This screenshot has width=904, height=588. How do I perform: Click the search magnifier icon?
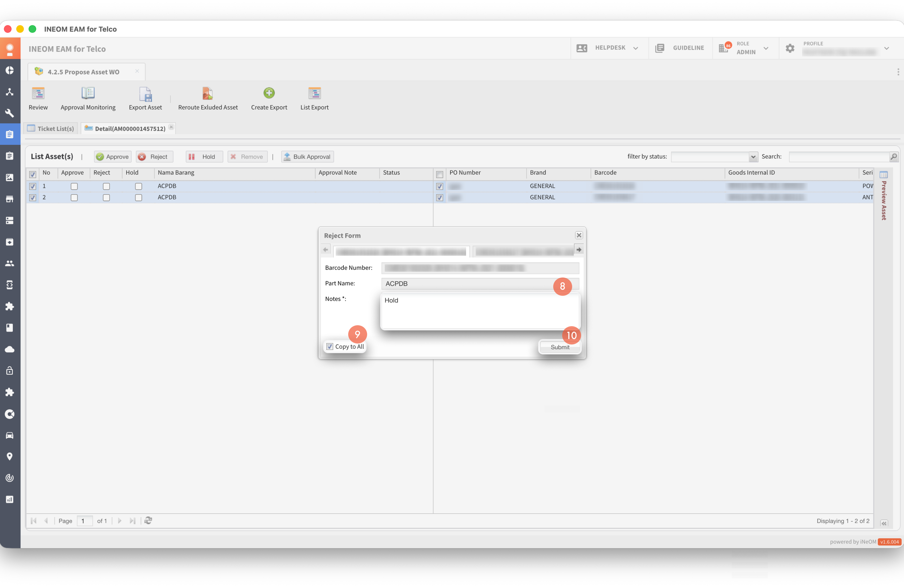point(893,156)
